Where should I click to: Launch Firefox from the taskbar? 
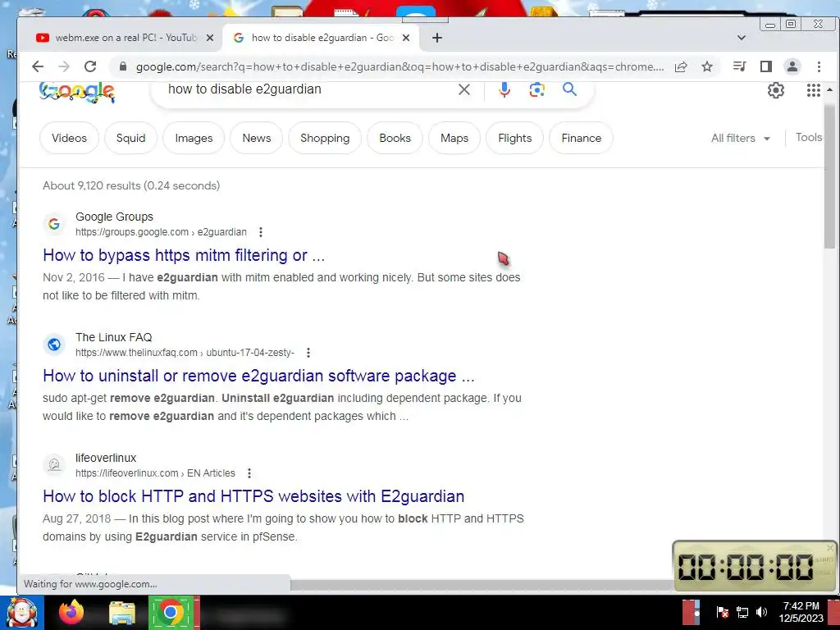tap(71, 612)
